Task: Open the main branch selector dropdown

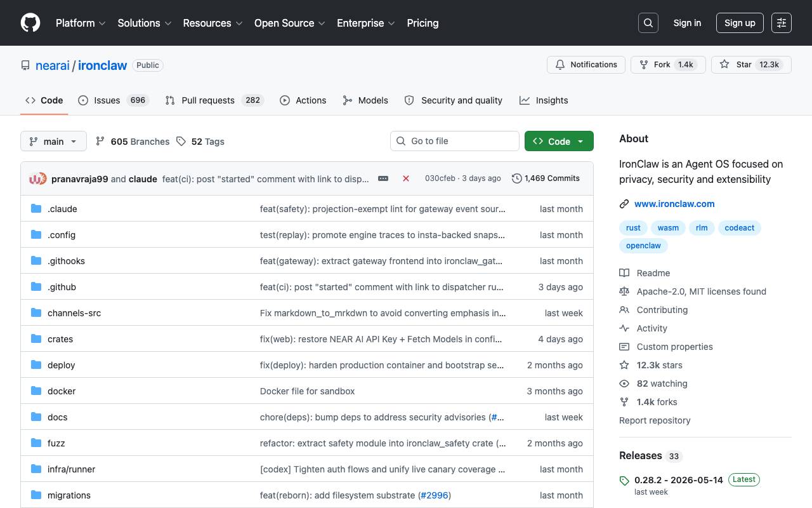Action: pyautogui.click(x=53, y=141)
